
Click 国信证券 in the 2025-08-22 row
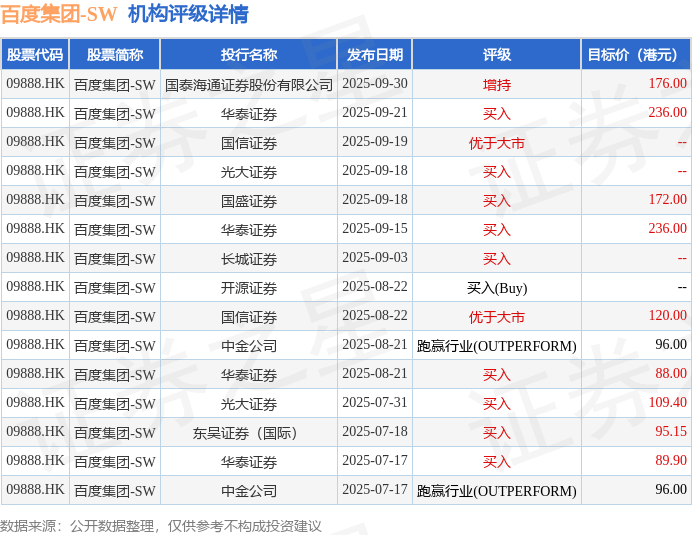[x=249, y=317]
